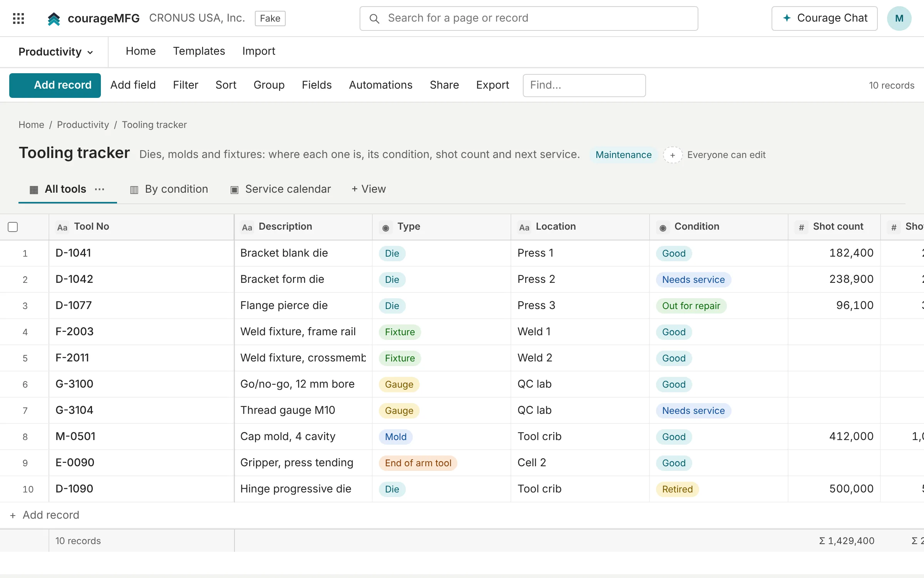This screenshot has width=924, height=578.
Task: Open the Sort options
Action: 226,85
